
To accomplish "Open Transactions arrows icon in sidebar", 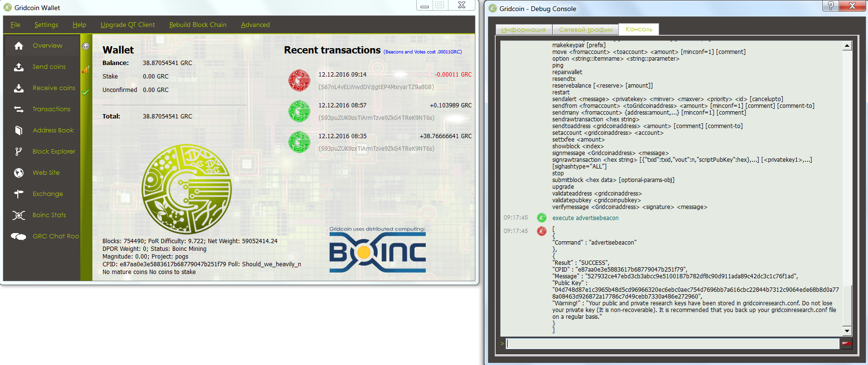I will tap(19, 109).
